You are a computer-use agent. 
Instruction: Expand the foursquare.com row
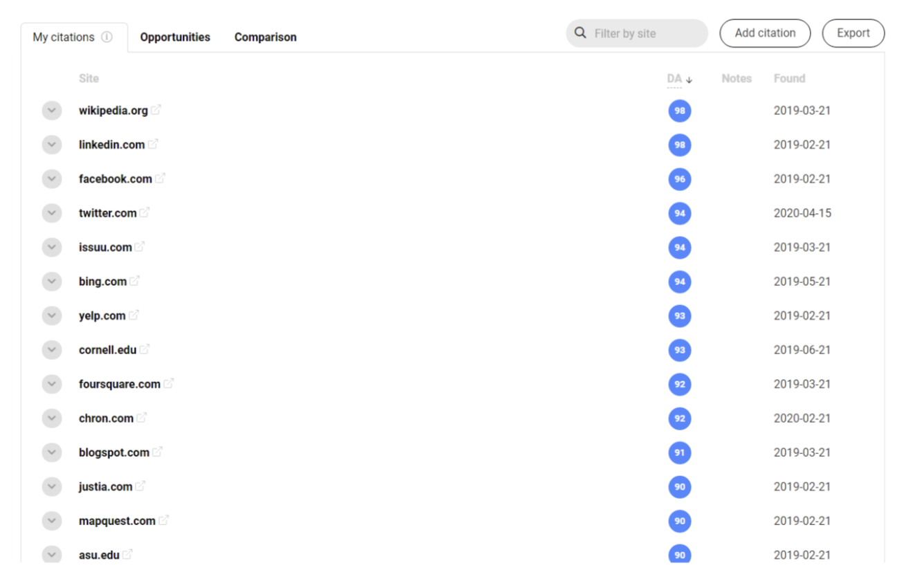pyautogui.click(x=52, y=385)
